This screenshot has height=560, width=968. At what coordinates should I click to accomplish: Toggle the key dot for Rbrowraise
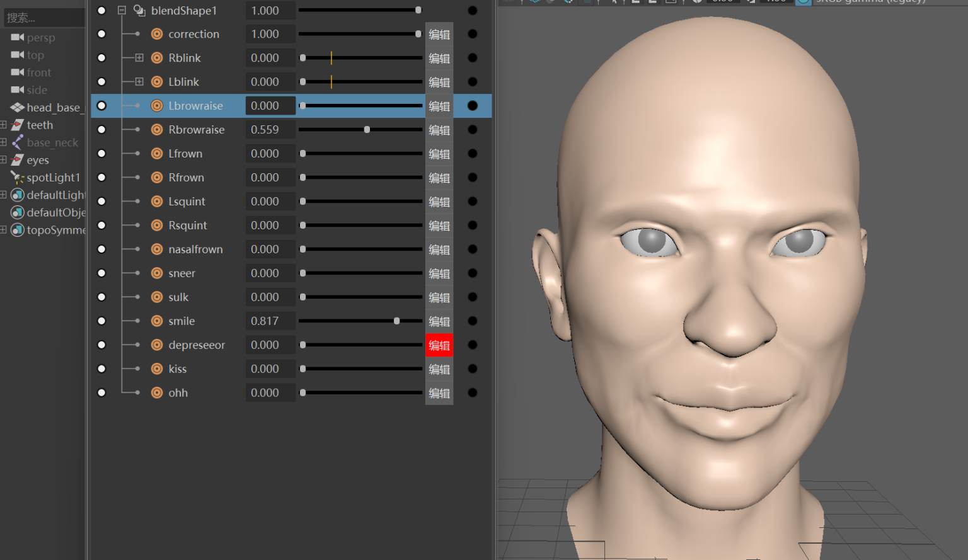473,130
